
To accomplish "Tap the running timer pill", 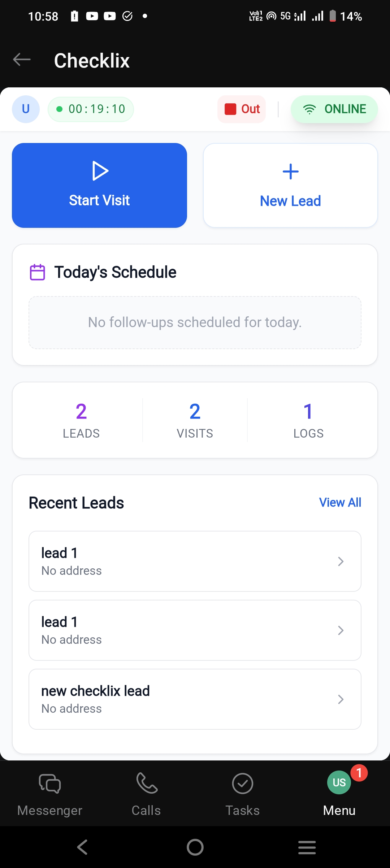I will tap(91, 109).
